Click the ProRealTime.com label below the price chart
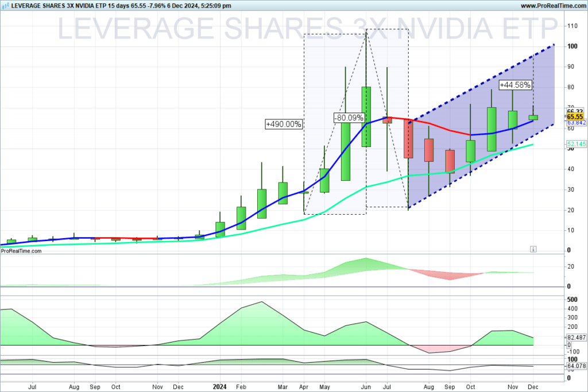Image resolution: width=588 pixels, height=392 pixels. (21, 251)
